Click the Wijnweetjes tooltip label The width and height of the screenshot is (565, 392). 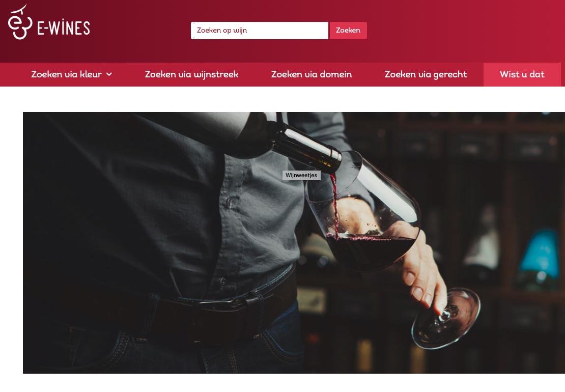[301, 175]
